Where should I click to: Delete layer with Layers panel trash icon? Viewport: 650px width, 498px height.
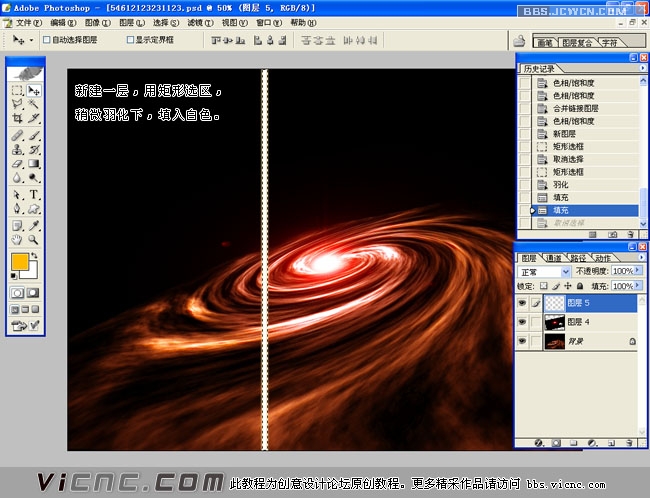coord(630,443)
